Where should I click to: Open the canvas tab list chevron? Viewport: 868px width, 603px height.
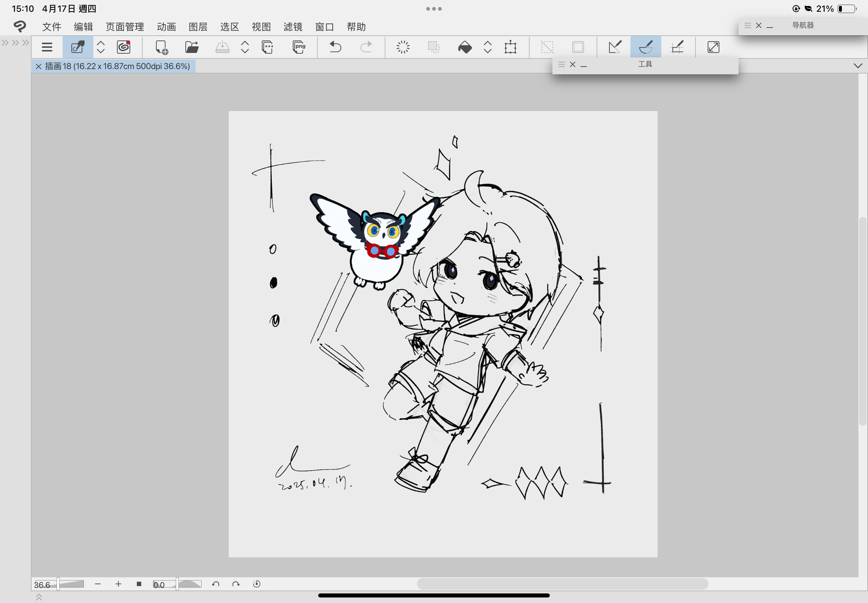tap(858, 66)
